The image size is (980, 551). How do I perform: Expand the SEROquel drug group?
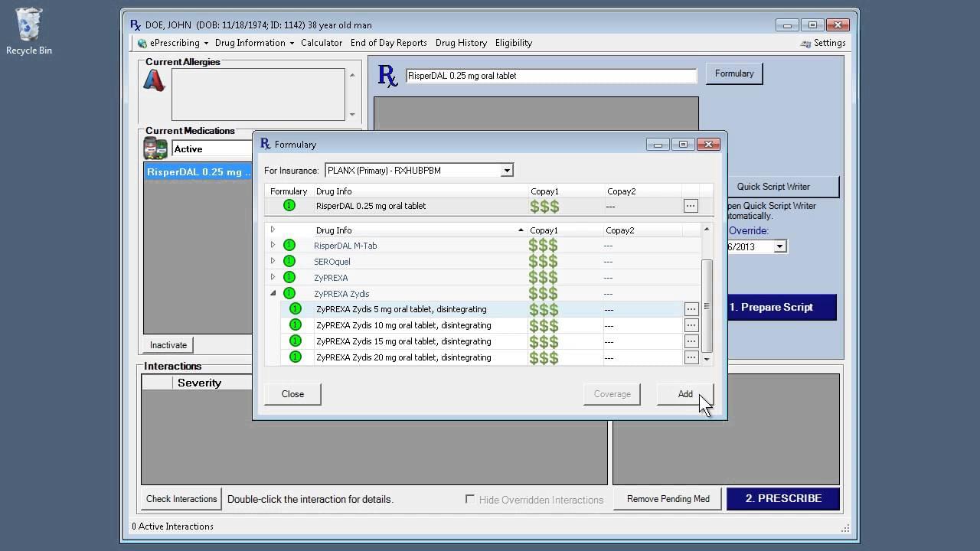[x=273, y=262]
